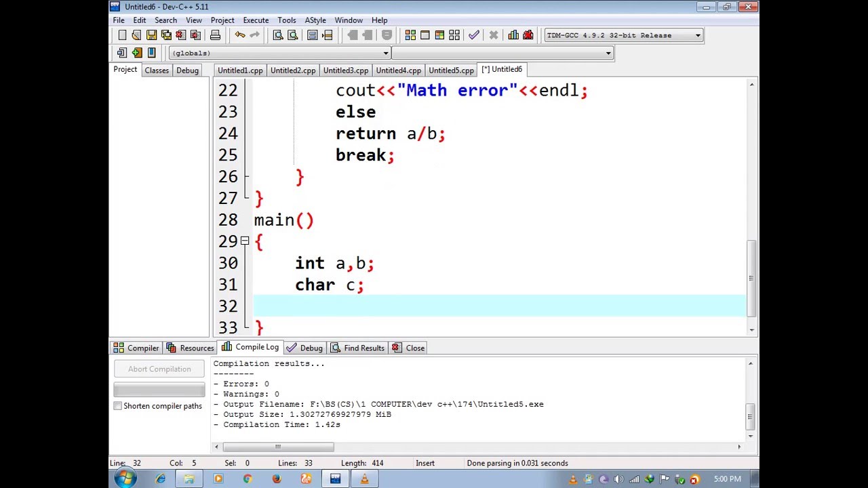Click the New file toolbar icon

[122, 35]
